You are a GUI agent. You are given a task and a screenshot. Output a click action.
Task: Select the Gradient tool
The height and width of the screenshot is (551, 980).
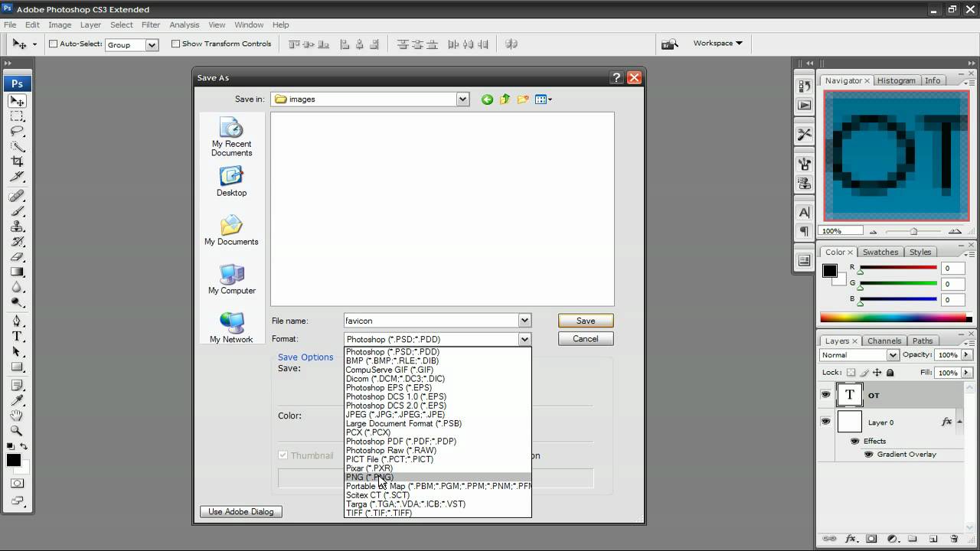[x=17, y=272]
